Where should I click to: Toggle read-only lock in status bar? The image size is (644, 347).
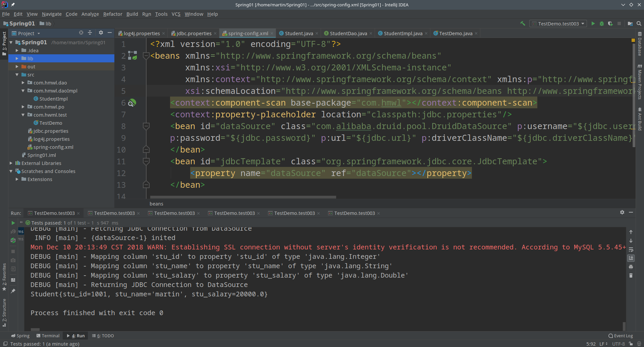click(x=631, y=344)
